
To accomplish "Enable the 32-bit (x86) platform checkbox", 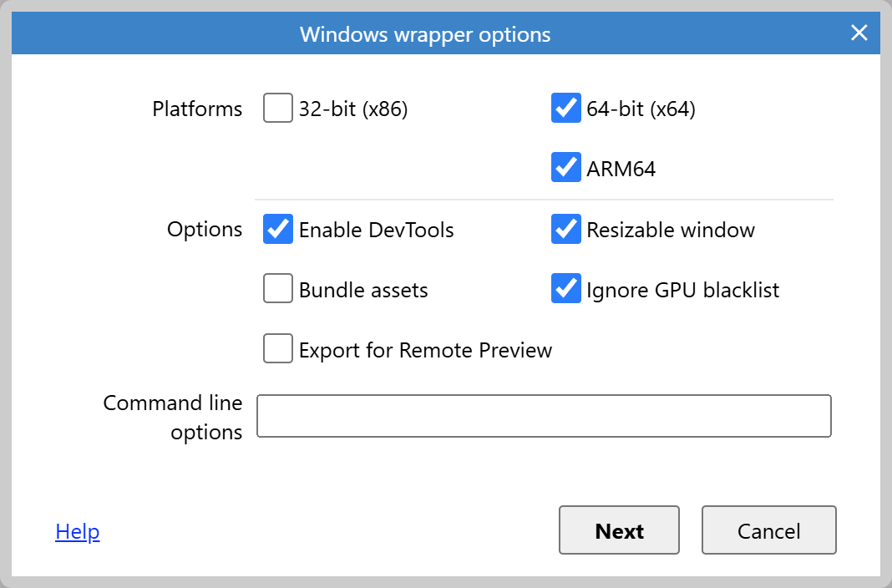I will tap(277, 108).
